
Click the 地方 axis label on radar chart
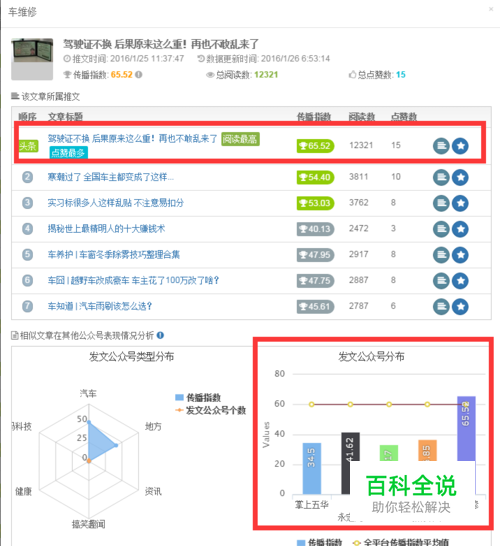[153, 426]
